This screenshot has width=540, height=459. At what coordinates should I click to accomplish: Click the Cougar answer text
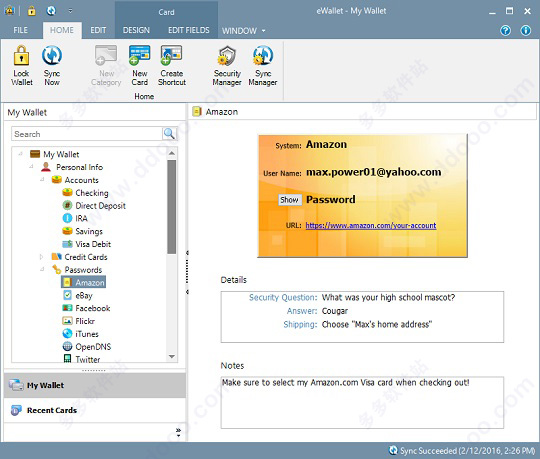click(x=335, y=311)
